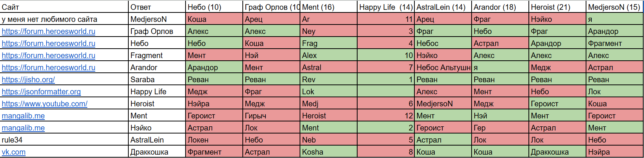Open heroesworld link in Граф Орлов row
This screenshot has height=158, width=644.
pos(48,31)
